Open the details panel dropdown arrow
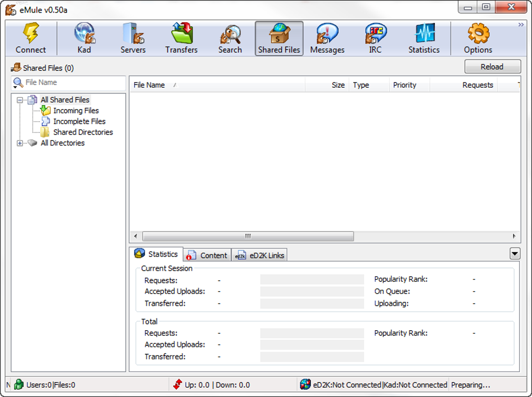The width and height of the screenshot is (532, 397). coord(515,254)
